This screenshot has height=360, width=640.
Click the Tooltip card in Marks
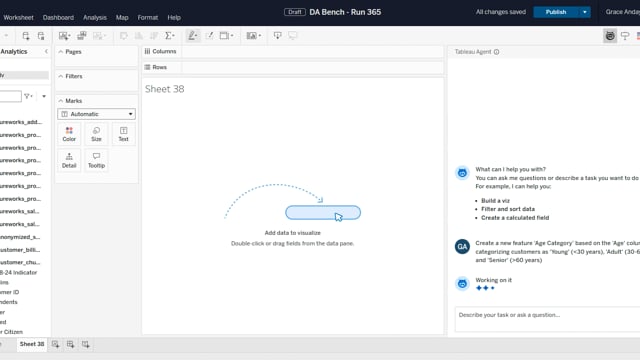pyautogui.click(x=96, y=160)
